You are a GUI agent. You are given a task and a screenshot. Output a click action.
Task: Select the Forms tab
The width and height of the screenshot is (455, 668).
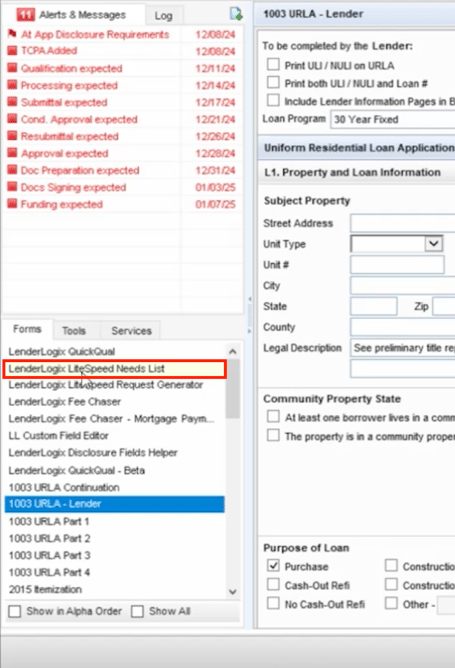(27, 329)
